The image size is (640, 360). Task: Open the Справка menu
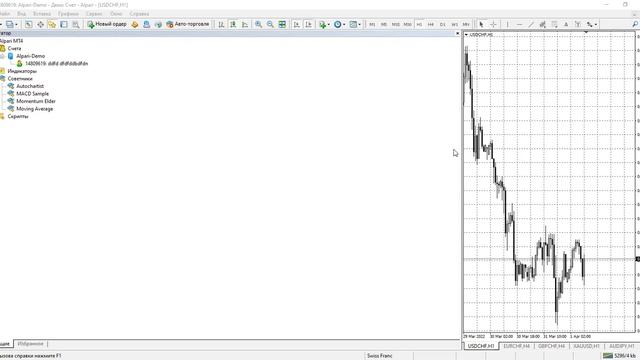pyautogui.click(x=139, y=14)
